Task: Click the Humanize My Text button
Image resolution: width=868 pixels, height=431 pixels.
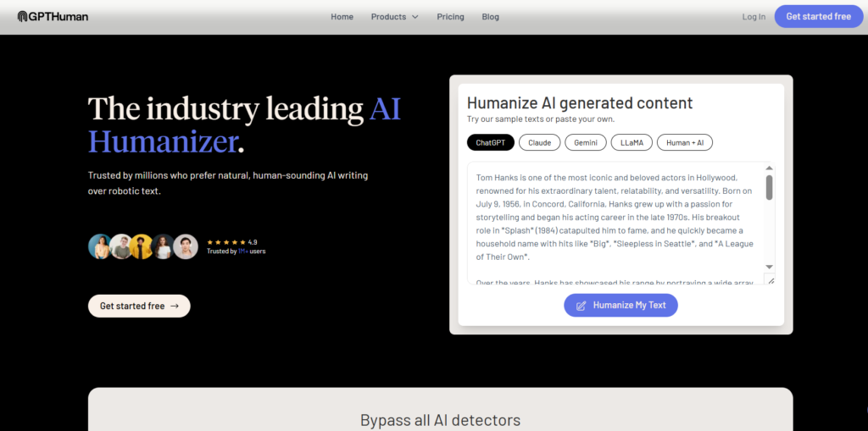Action: click(620, 305)
